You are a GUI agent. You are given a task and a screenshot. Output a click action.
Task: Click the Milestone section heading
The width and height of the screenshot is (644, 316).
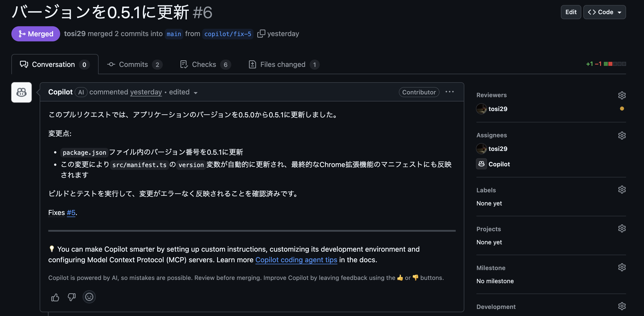491,268
